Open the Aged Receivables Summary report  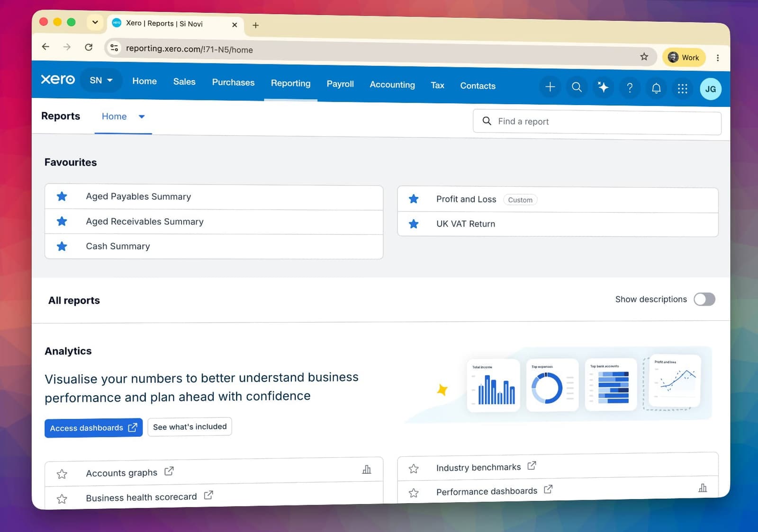point(144,222)
